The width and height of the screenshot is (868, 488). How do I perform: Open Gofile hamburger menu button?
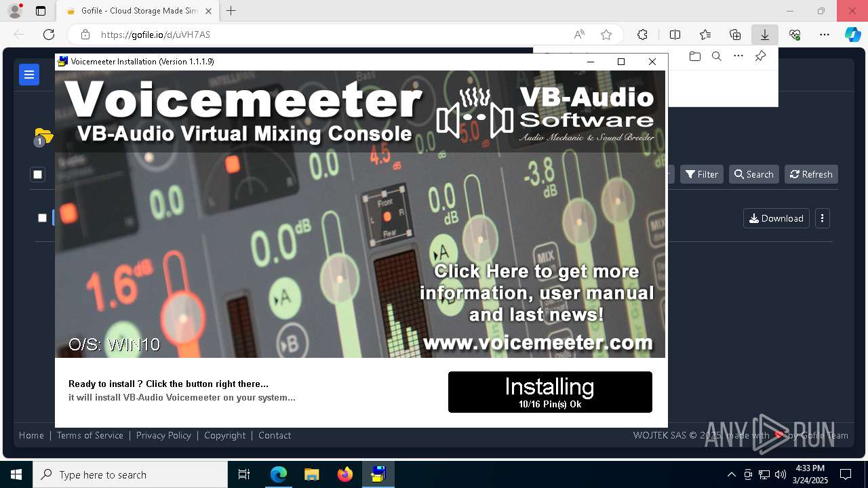pos(29,75)
